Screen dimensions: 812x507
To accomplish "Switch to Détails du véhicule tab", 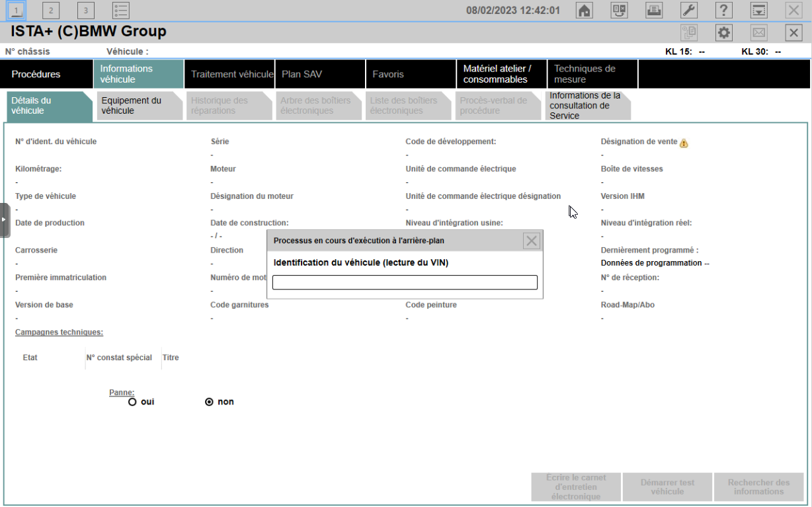I will click(x=49, y=106).
